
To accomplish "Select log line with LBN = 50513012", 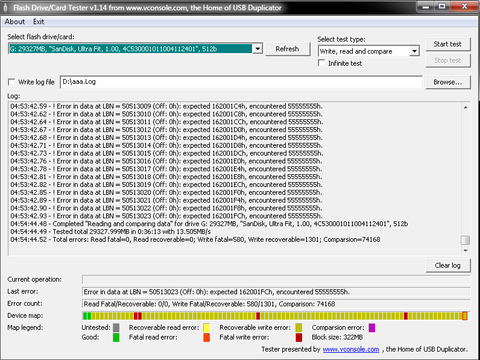I will click(166, 130).
